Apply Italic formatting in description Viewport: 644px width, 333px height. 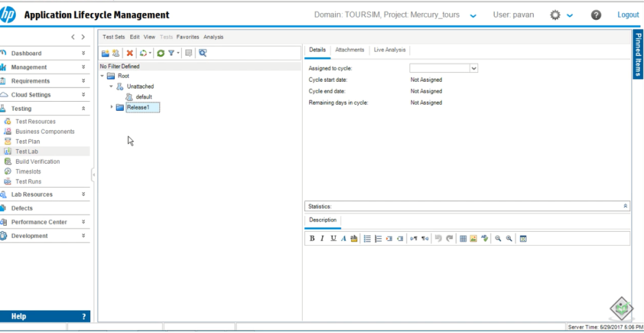point(323,239)
